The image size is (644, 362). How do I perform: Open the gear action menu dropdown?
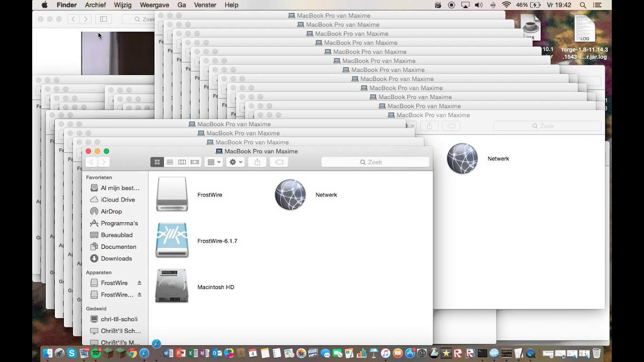tap(235, 162)
